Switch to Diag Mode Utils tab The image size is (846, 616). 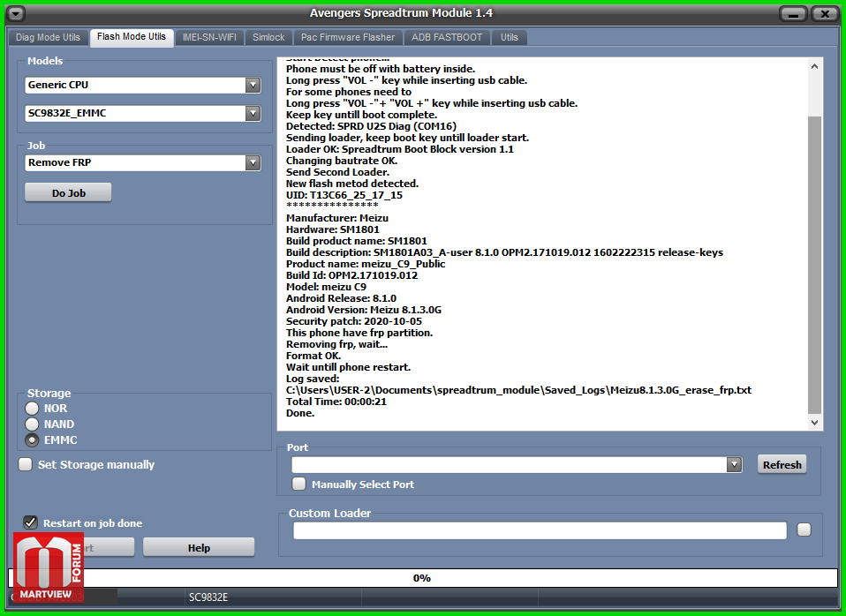(48, 37)
